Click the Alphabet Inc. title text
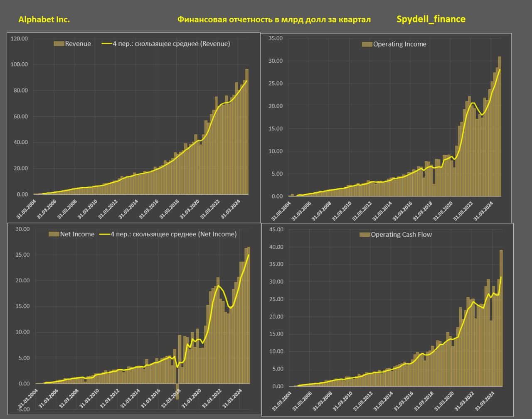 point(44,20)
